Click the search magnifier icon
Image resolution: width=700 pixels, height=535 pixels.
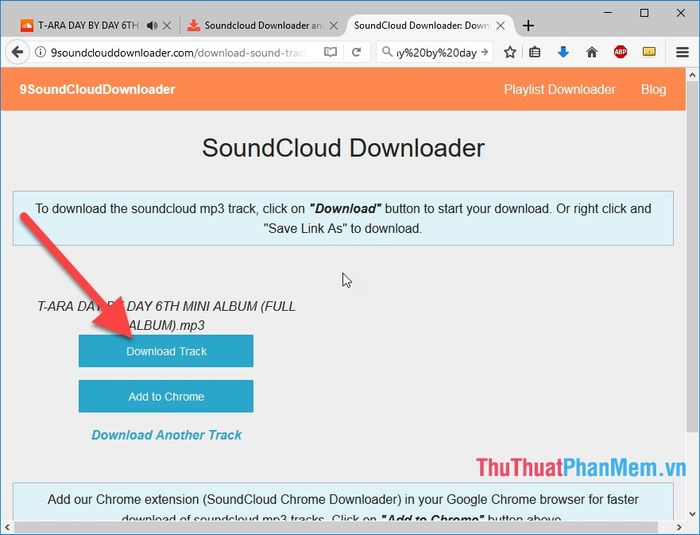(x=387, y=52)
